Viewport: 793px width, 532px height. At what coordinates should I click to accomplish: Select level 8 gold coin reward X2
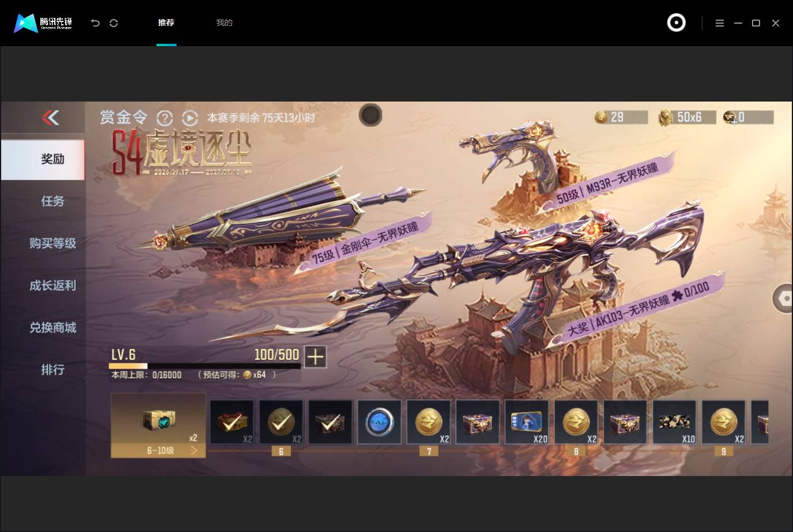[x=576, y=422]
